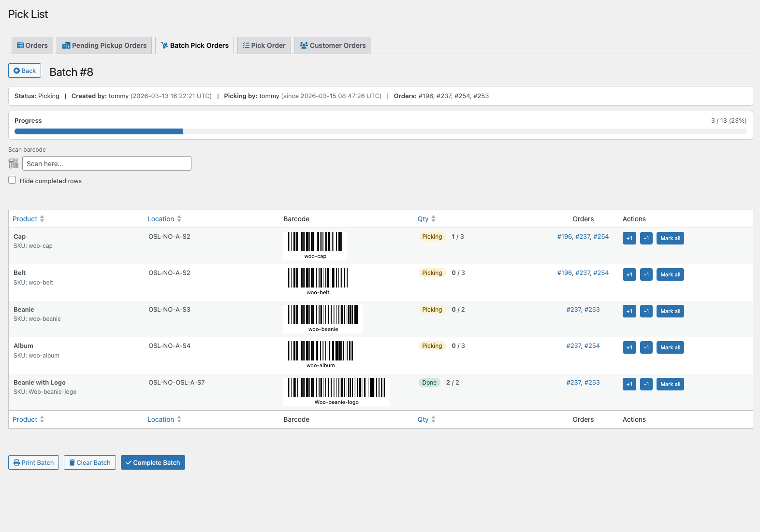Viewport: 760px width, 532px height.
Task: Open the Customer Orders tab
Action: click(333, 45)
